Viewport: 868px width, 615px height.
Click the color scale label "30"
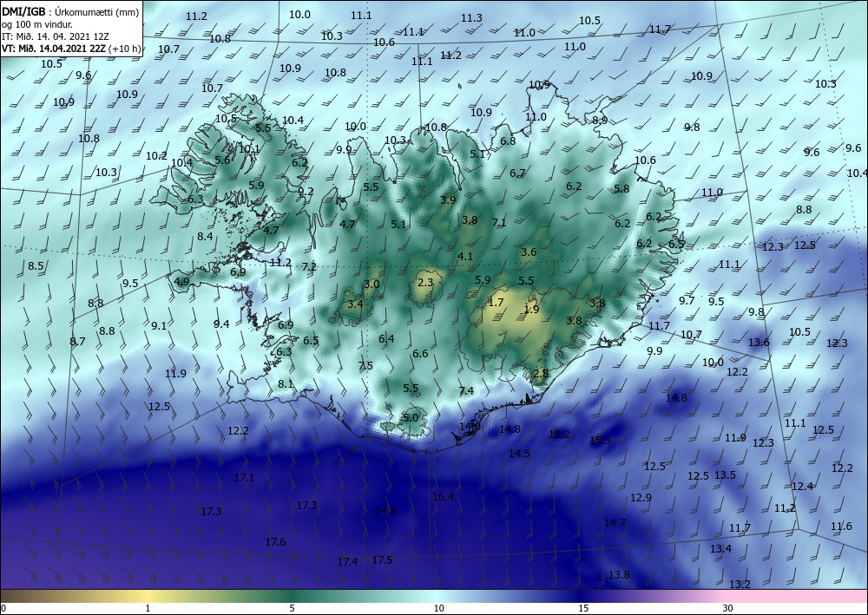pyautogui.click(x=728, y=608)
